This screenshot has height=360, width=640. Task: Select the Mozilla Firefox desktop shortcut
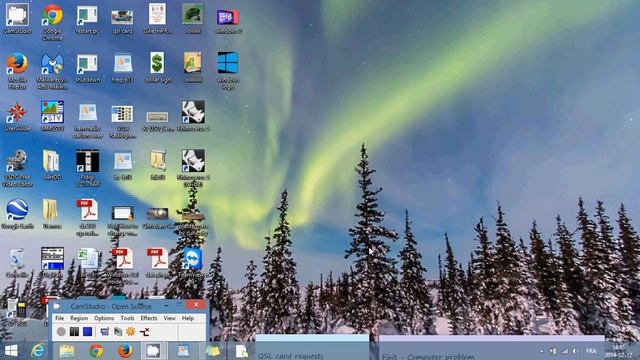click(17, 70)
